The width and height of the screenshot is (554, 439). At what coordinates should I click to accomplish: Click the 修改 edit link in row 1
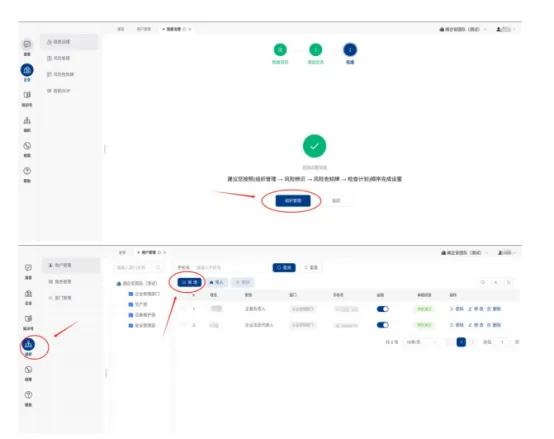pyautogui.click(x=476, y=309)
